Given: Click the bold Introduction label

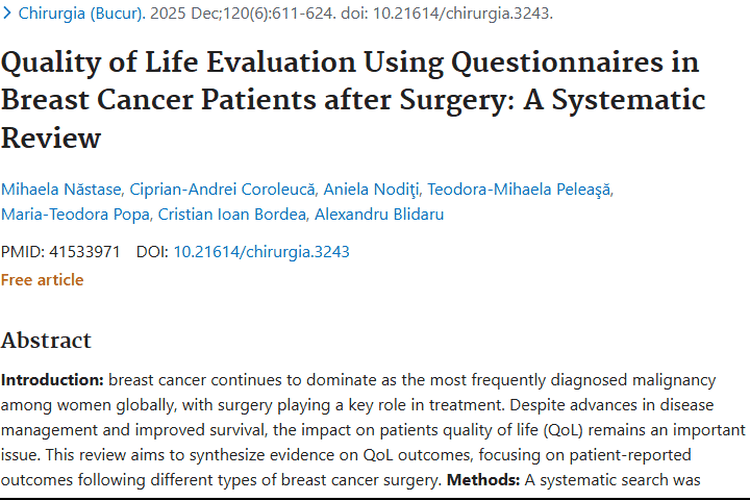Looking at the screenshot, I should click(52, 381).
